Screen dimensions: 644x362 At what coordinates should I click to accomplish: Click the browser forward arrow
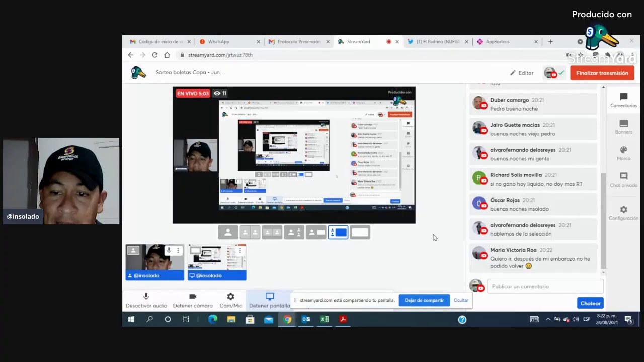[143, 55]
